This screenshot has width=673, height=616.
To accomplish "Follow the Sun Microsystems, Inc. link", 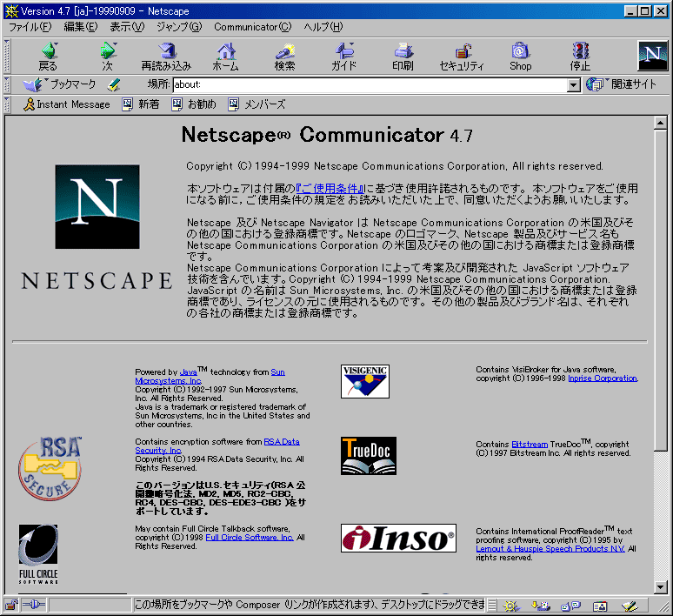I will point(169,380).
